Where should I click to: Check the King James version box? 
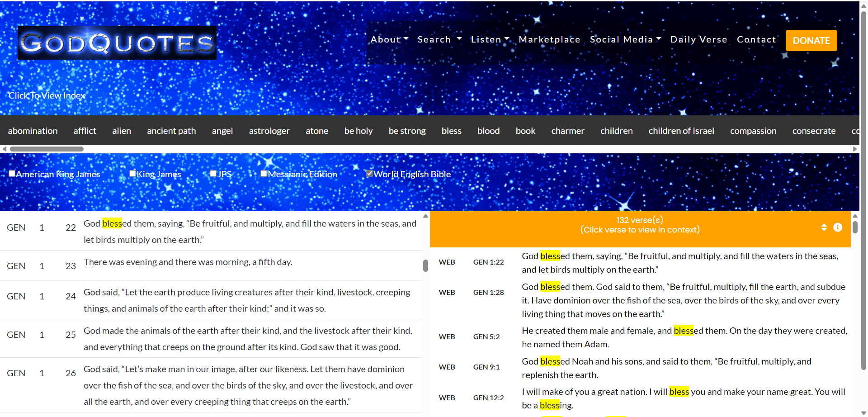133,174
